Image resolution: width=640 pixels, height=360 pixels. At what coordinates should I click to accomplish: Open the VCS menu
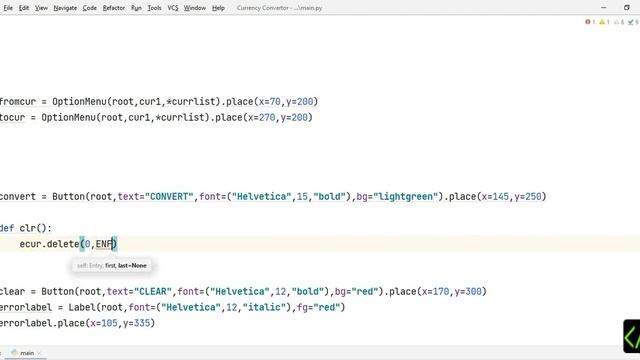pos(173,8)
